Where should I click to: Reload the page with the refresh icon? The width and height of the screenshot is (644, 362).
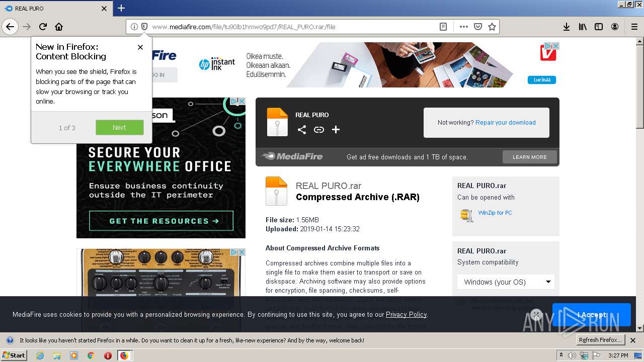pyautogui.click(x=43, y=27)
